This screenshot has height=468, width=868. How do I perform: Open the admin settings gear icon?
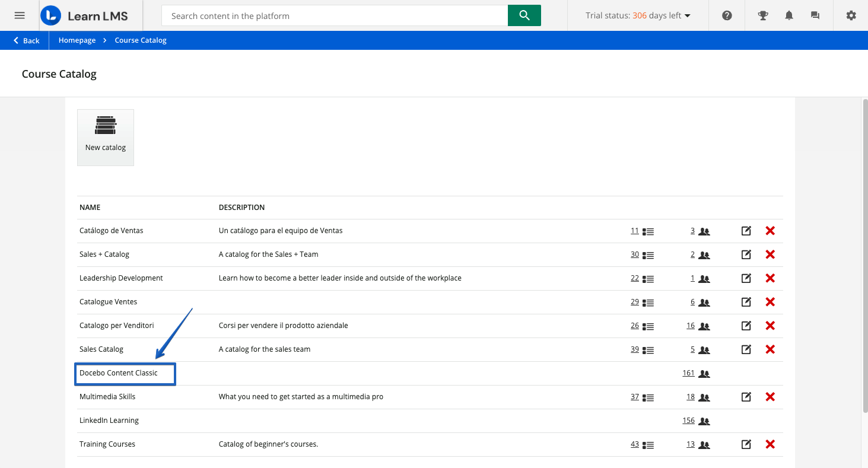click(x=851, y=15)
